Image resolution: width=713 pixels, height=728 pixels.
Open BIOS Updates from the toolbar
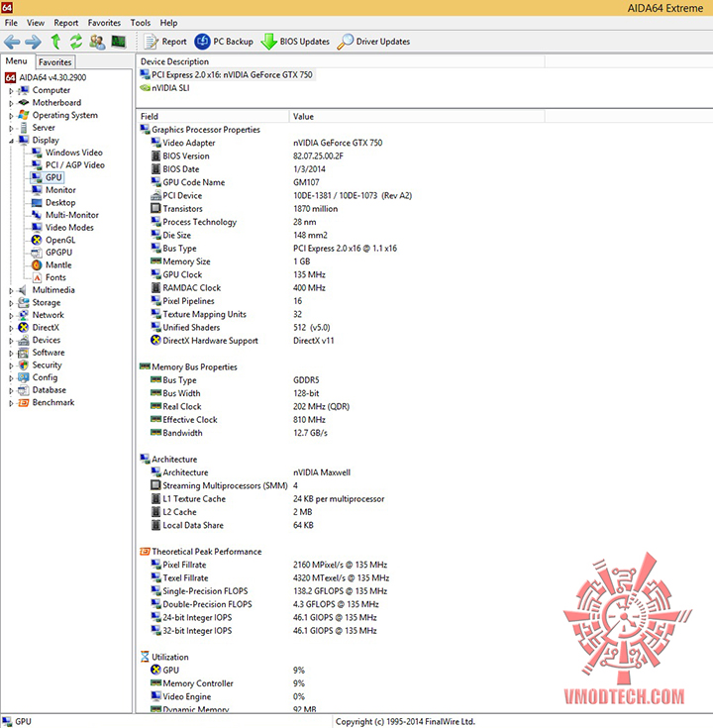coord(295,42)
